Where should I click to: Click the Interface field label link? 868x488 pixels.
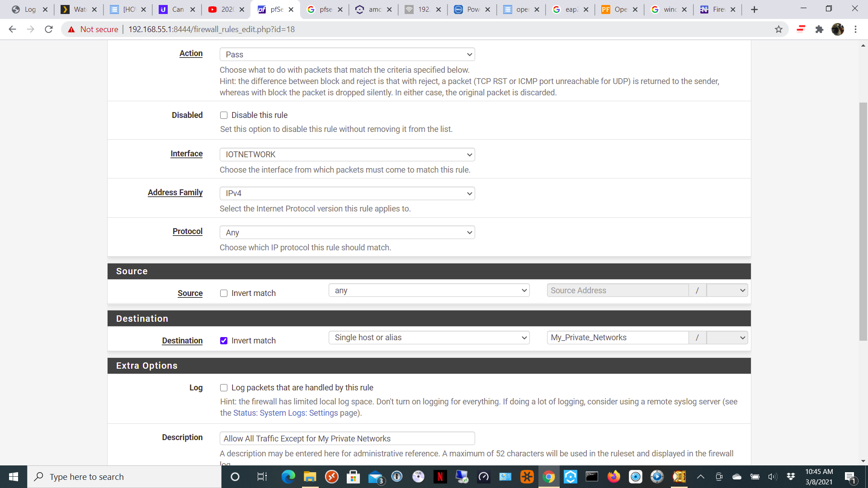tap(186, 154)
